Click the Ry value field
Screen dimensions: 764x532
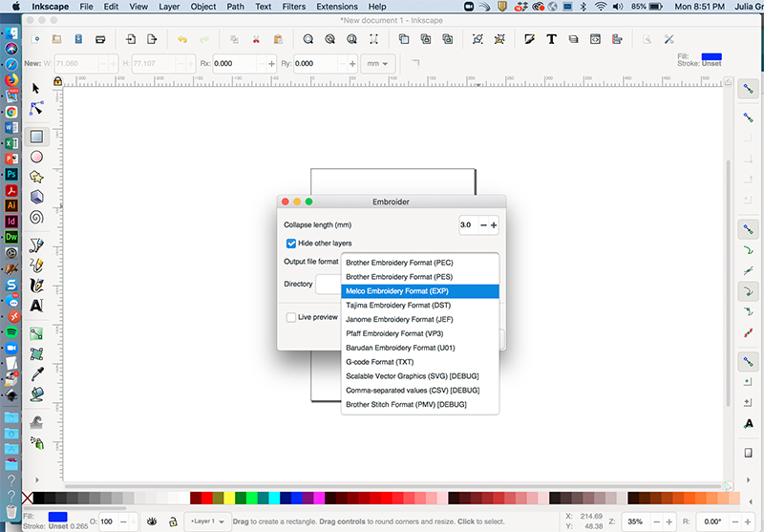[315, 63]
